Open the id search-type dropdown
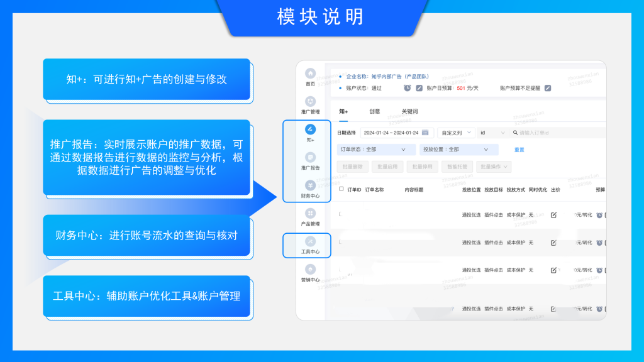Screen dimensions: 644x362 click(x=492, y=133)
